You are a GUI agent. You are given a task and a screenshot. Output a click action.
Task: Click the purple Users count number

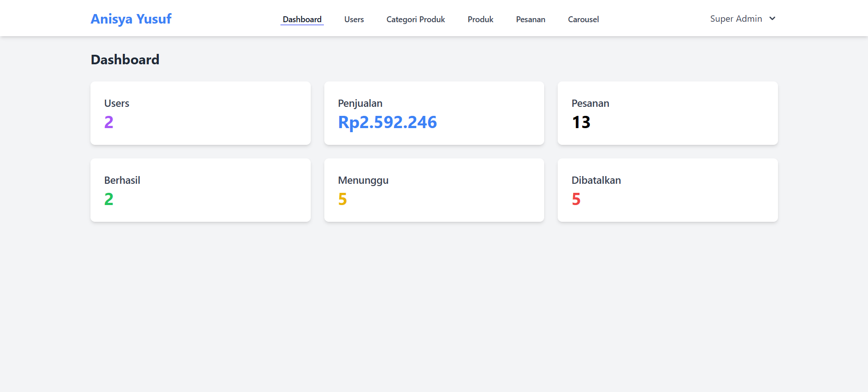109,122
